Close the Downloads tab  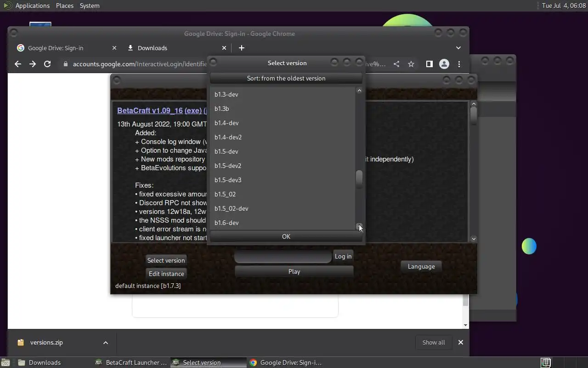point(224,48)
